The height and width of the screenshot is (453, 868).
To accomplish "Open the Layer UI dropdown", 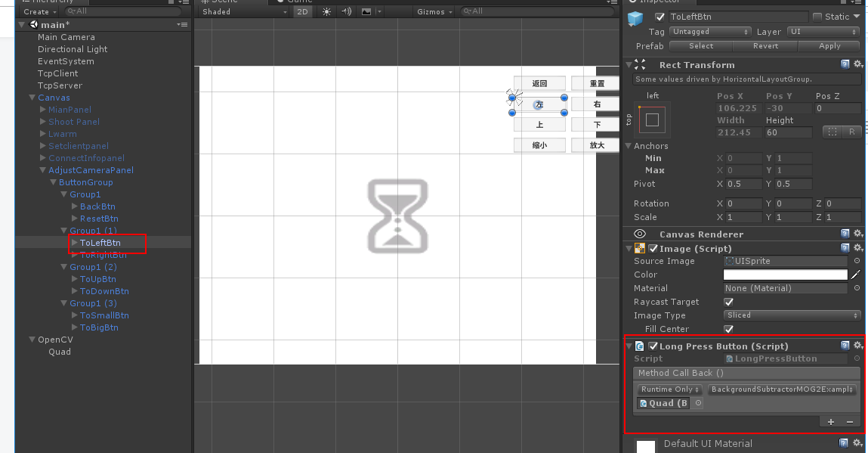I will click(823, 33).
